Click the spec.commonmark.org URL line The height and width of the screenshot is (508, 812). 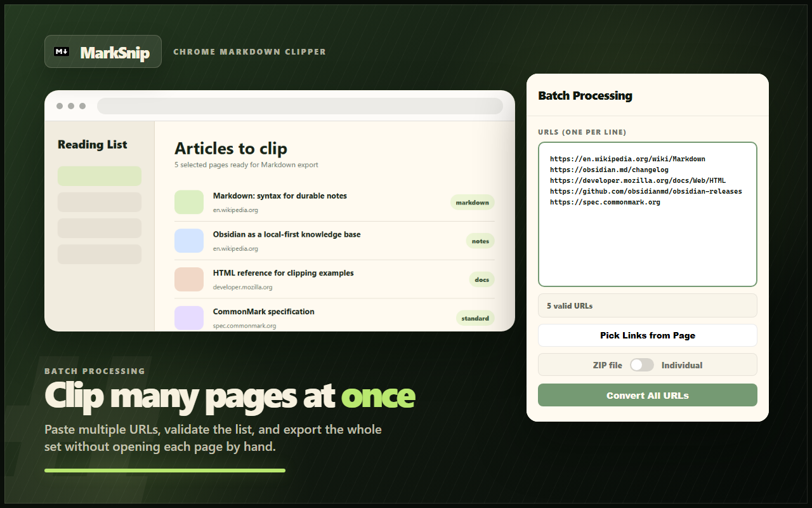click(605, 202)
